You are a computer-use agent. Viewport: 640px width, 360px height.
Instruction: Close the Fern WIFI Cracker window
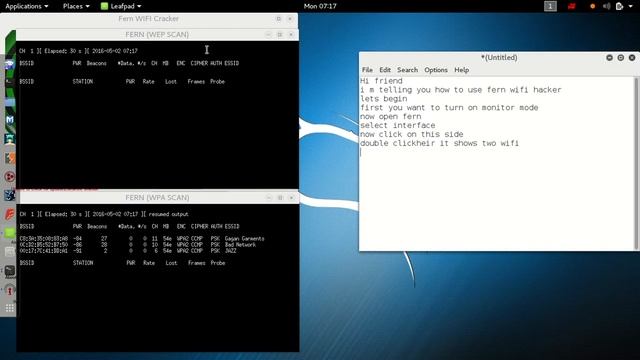point(290,19)
